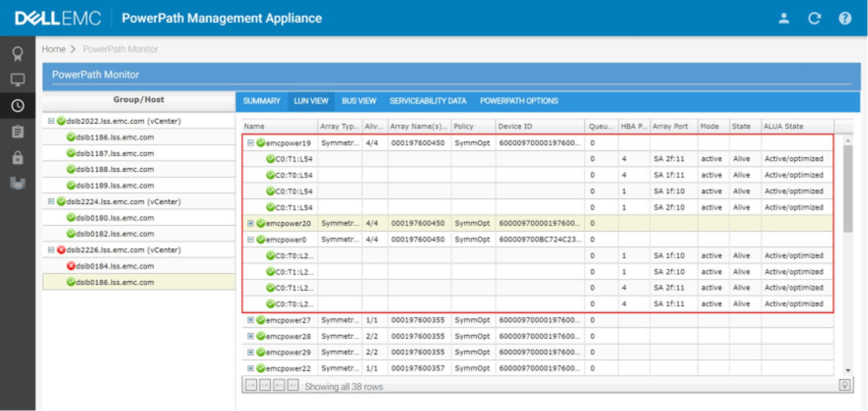Select host dsib1188.lss.emc.com
This screenshot has width=868, height=411.
(139, 169)
